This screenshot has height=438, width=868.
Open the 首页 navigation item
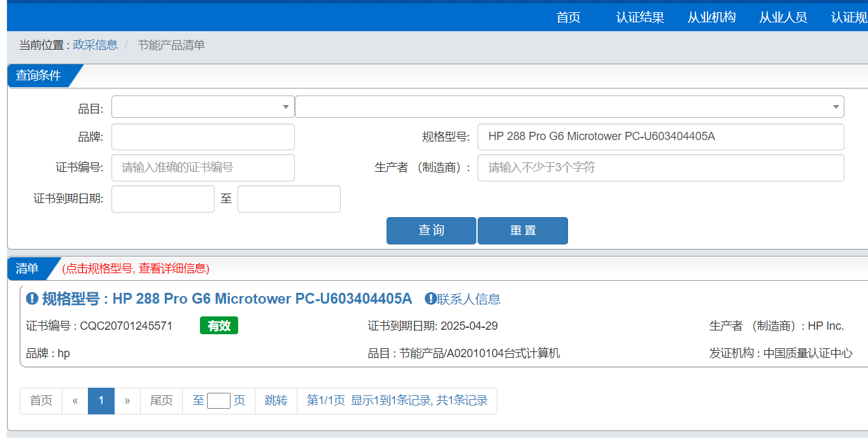click(x=569, y=17)
